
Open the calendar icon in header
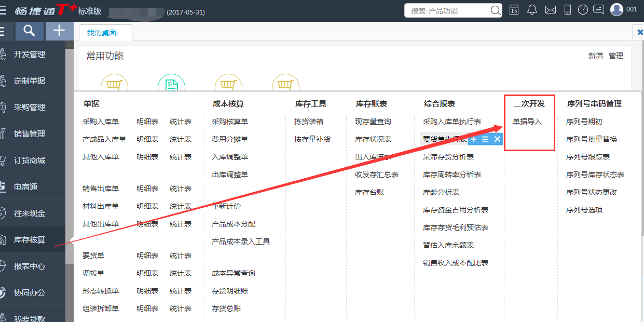point(514,10)
